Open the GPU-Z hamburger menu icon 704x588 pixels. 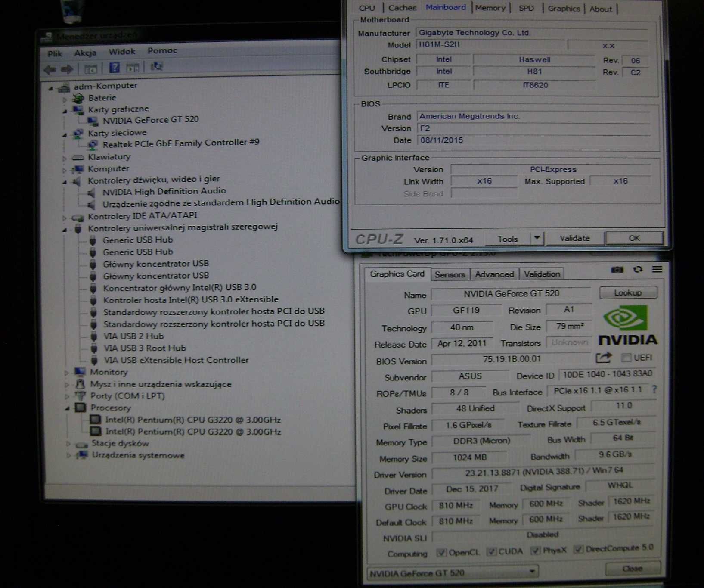pyautogui.click(x=657, y=269)
